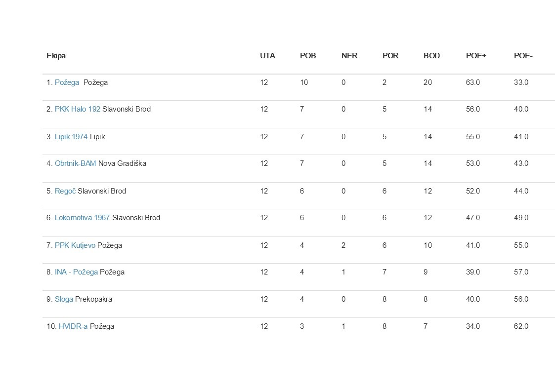Viewport: 555px width, 392px height.
Task: Click the NER column header
Action: (349, 56)
